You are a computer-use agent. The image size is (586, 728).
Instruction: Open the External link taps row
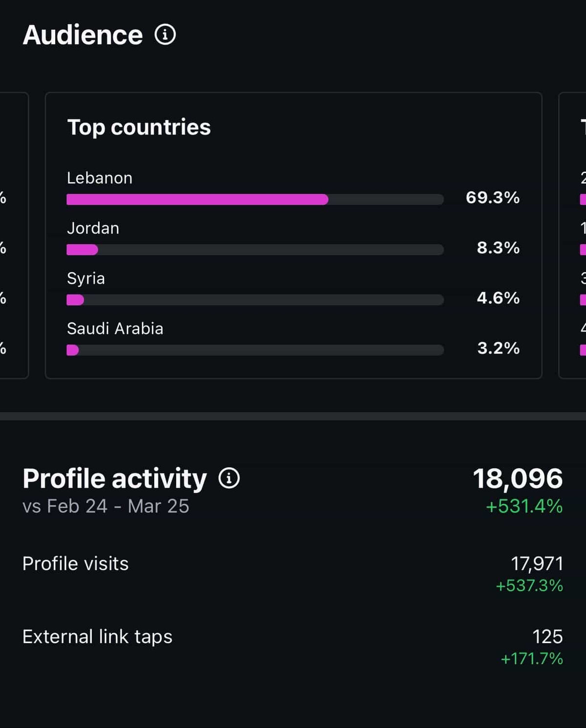[x=293, y=646]
